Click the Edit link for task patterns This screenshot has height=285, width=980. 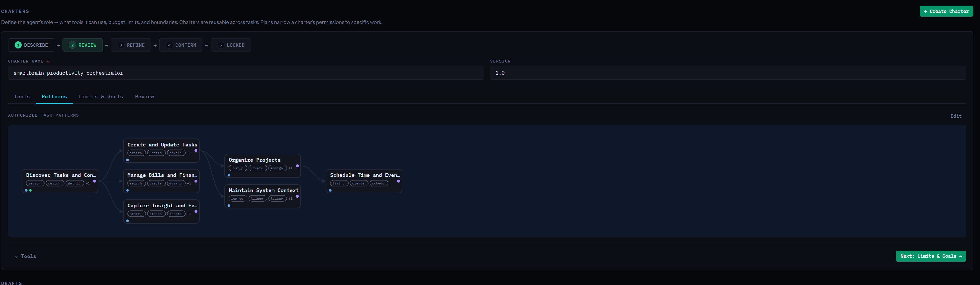(956, 116)
